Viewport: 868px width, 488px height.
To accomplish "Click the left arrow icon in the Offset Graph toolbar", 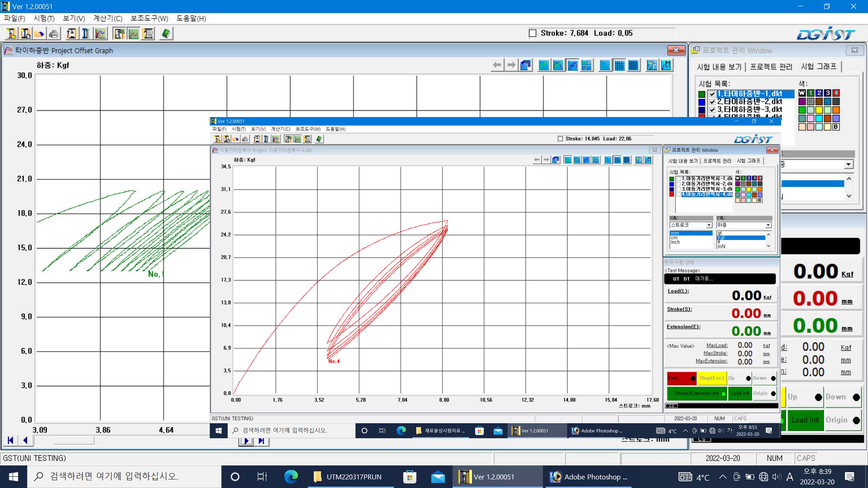I will 497,65.
